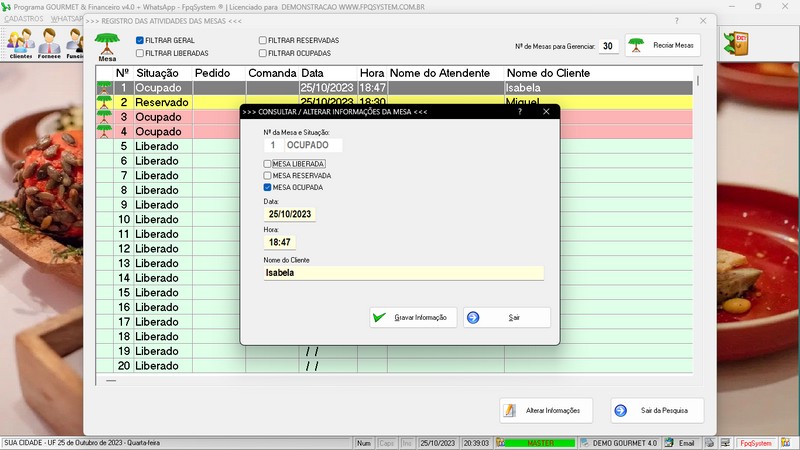Toggle the FILTRAR RESERVADAS checkbox
The height and width of the screenshot is (450, 800).
pos(263,40)
